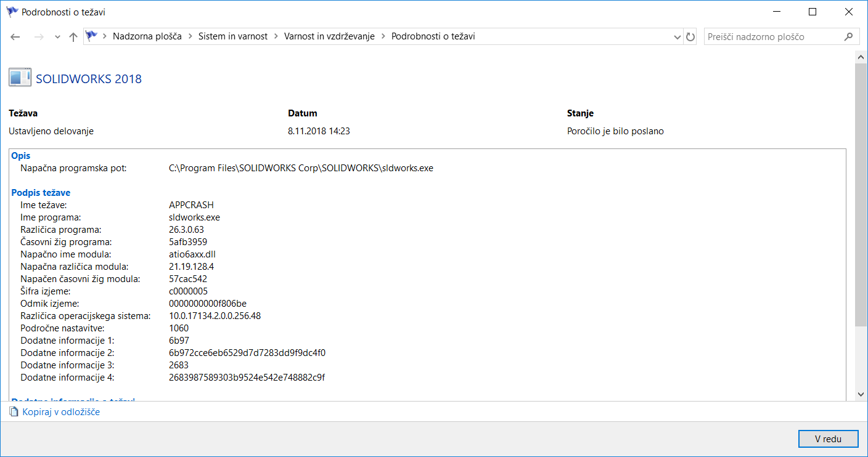The height and width of the screenshot is (457, 868).
Task: Open the chevron after Varnost in vzdrževanje
Action: point(383,36)
